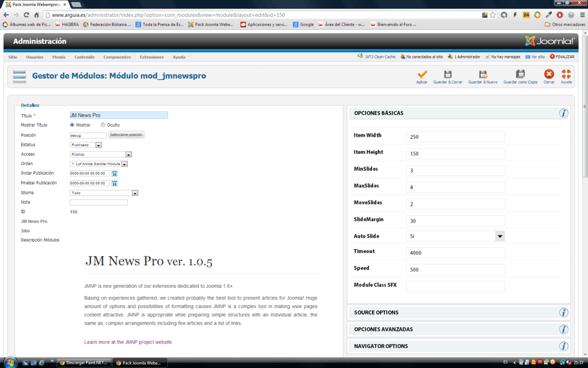Screen dimensions: 588x368
Task: Launch Internet Explorer from the quick launch
Action: point(42,363)
